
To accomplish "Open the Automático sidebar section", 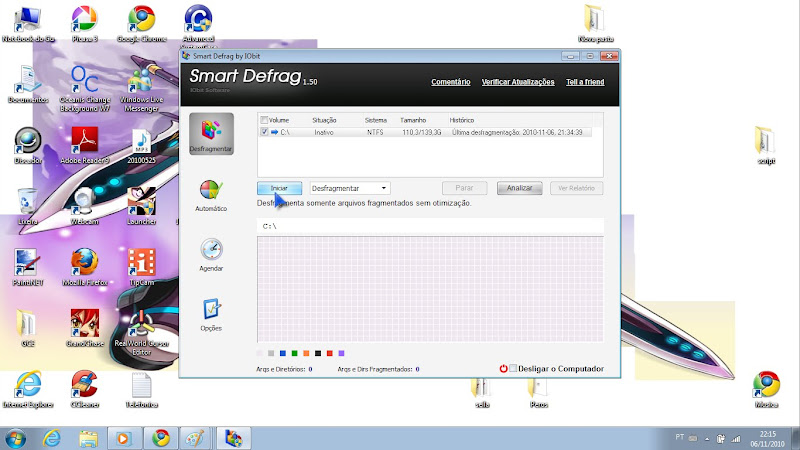I will click(x=211, y=195).
